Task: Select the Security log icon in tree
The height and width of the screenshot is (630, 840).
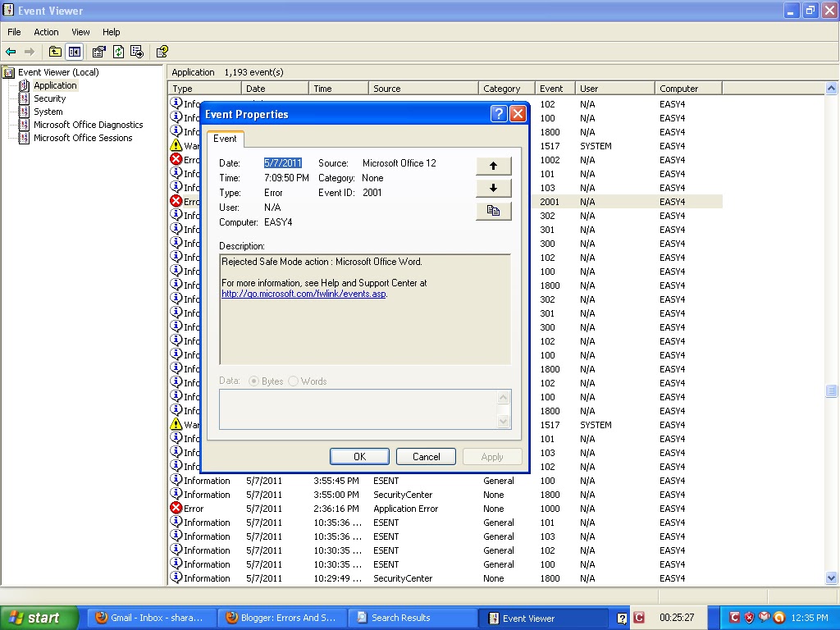Action: [24, 98]
